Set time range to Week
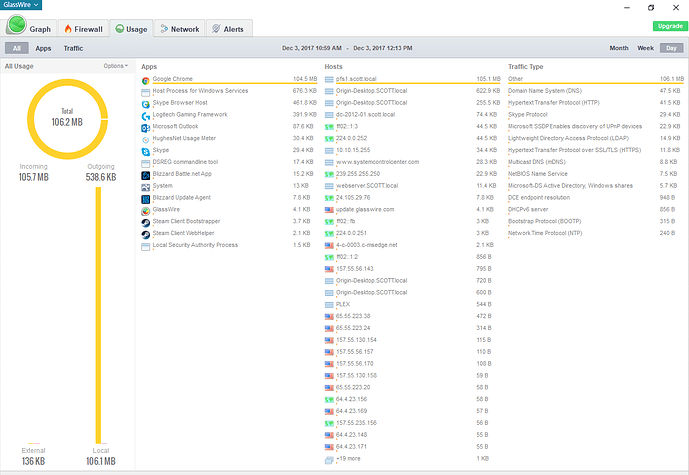689x475 pixels. 646,48
